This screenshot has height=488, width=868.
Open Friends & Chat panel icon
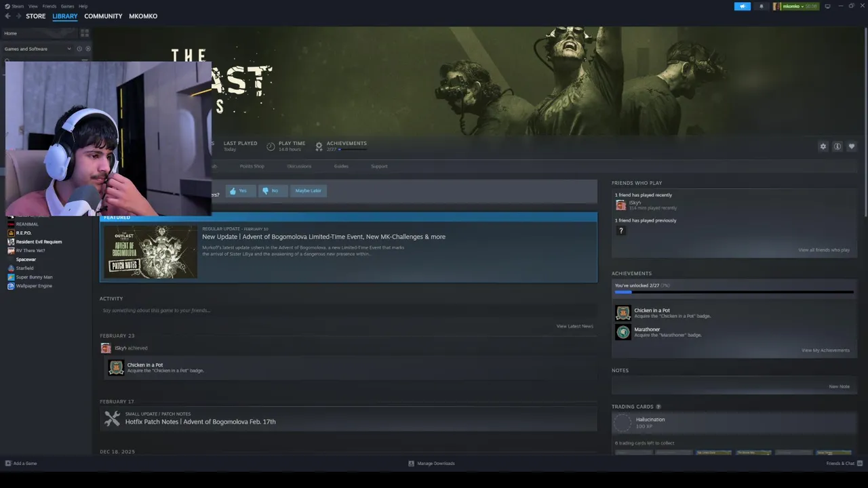pyautogui.click(x=860, y=464)
